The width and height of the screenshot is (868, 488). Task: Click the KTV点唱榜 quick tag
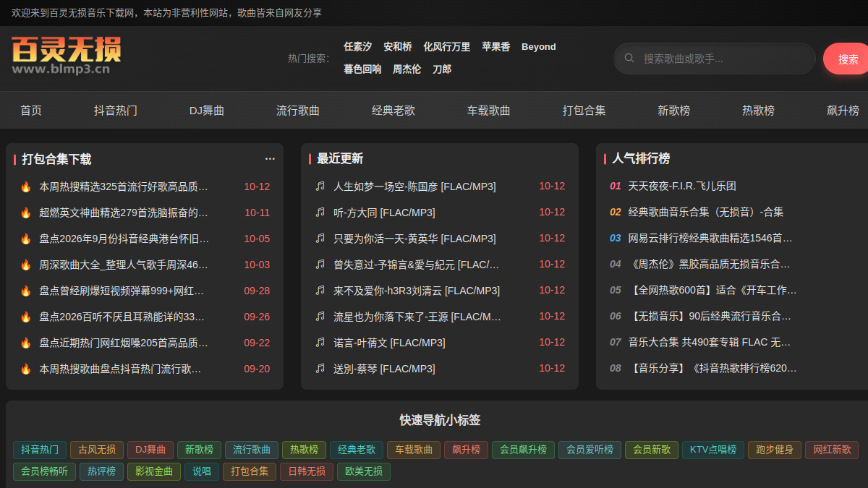tap(713, 450)
